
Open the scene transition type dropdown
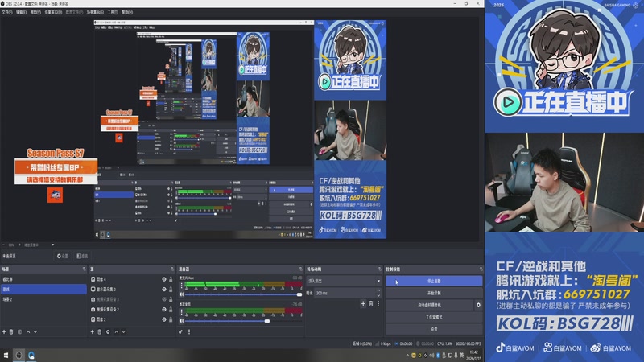[344, 281]
